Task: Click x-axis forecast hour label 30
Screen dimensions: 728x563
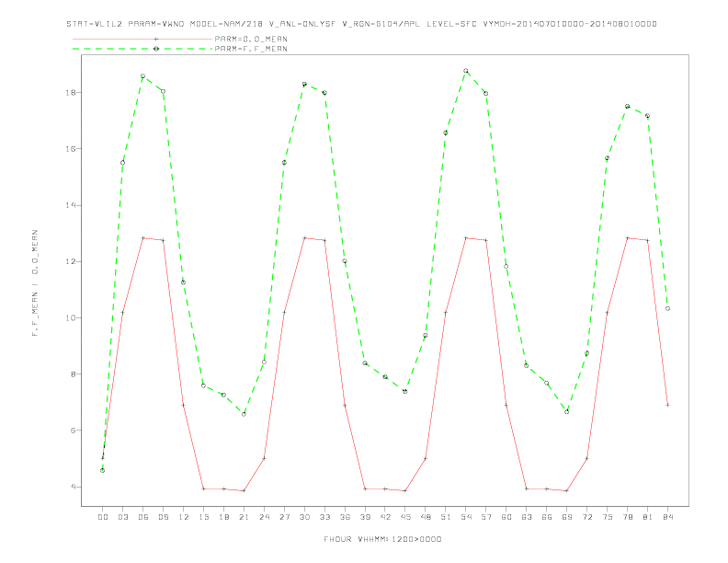Action: pyautogui.click(x=304, y=517)
